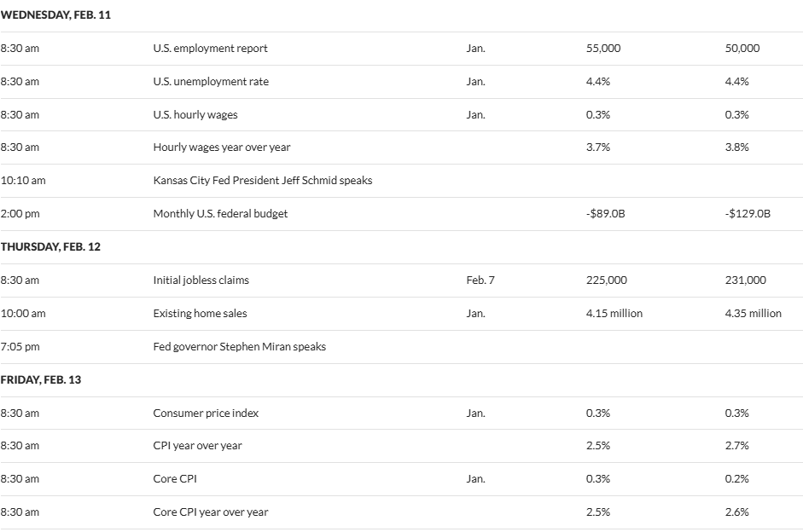Click the Wednesday, Feb. 11 date header
The height and width of the screenshot is (532, 803).
pyautogui.click(x=55, y=14)
